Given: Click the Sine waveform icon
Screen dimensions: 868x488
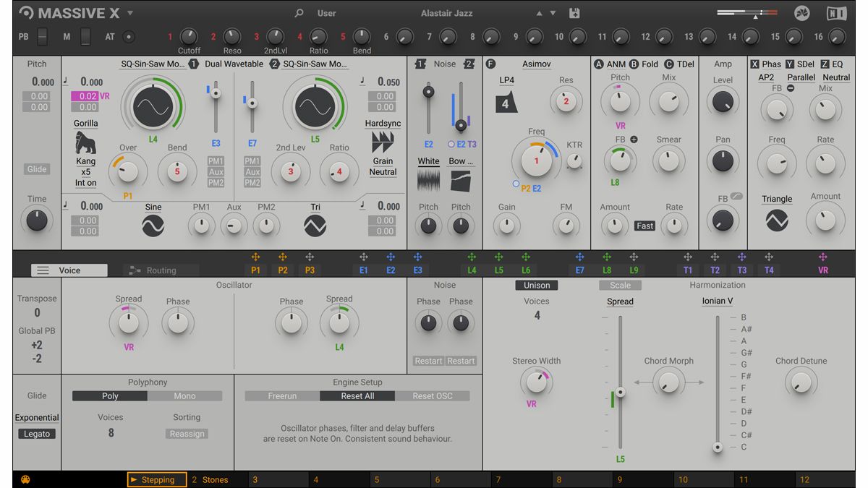Looking at the screenshot, I should 153,227.
